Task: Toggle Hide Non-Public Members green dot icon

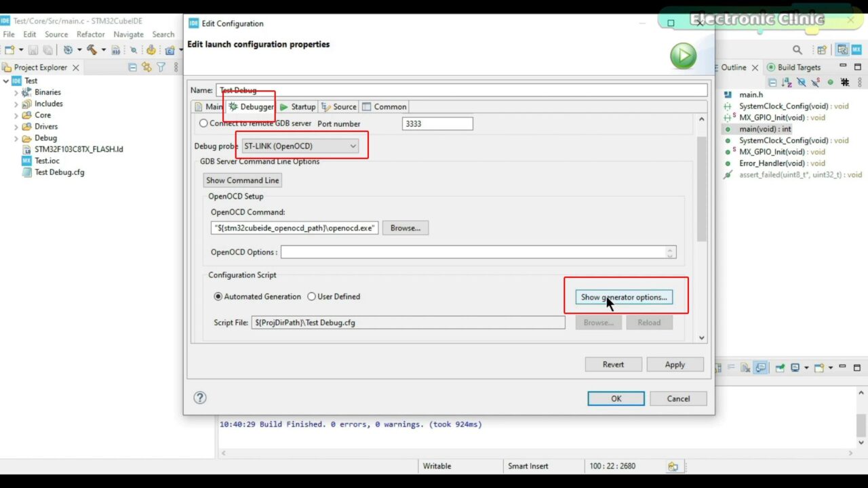Action: [830, 82]
